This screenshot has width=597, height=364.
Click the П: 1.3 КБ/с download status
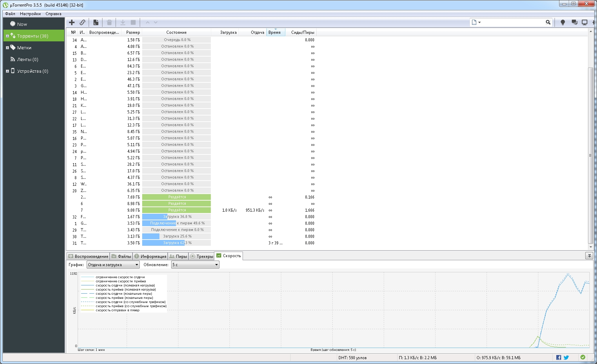coord(418,358)
